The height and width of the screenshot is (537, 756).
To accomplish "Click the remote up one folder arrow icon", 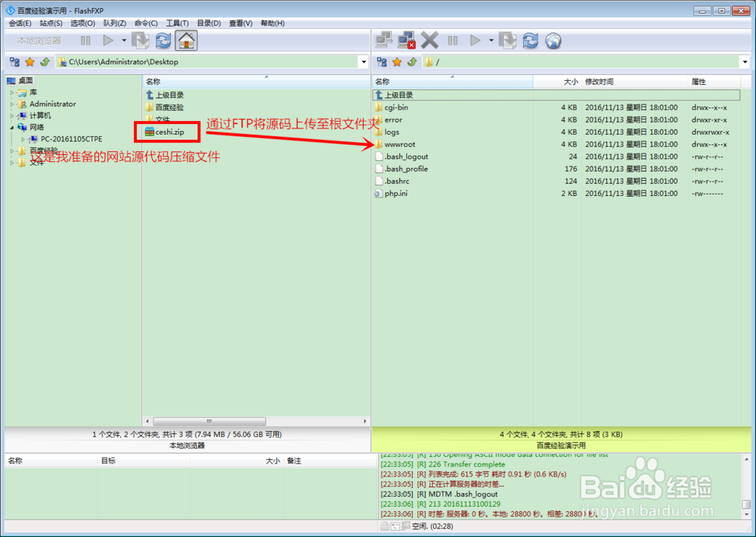I will pyautogui.click(x=412, y=62).
